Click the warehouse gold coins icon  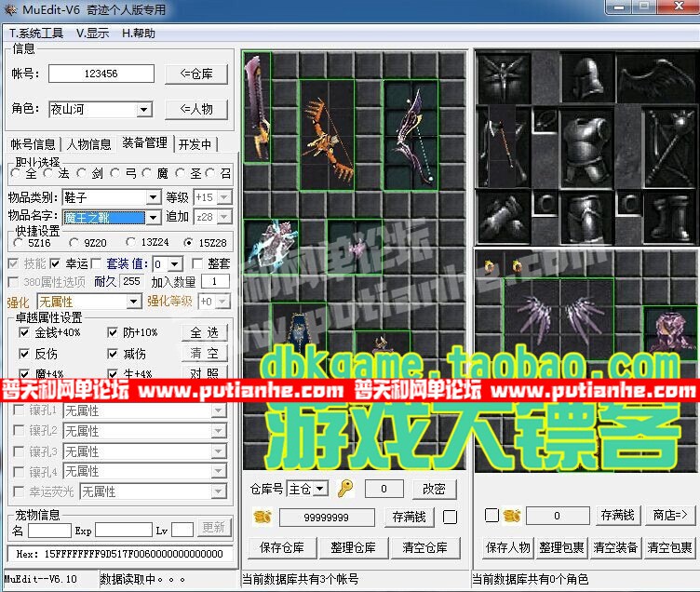coord(262,517)
